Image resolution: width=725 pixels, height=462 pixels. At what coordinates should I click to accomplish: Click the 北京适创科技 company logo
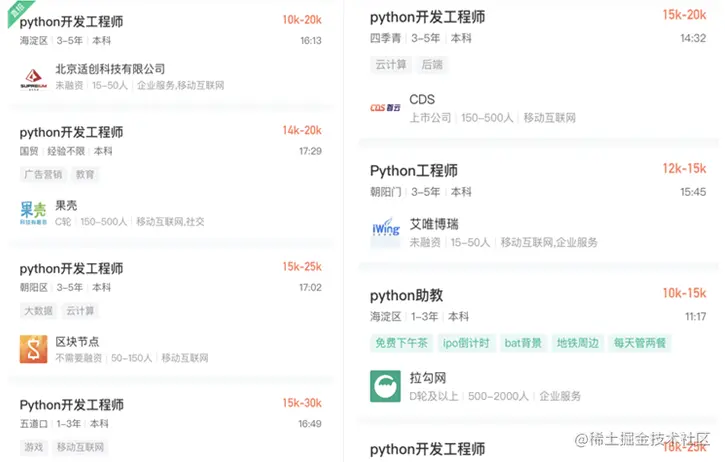34,78
